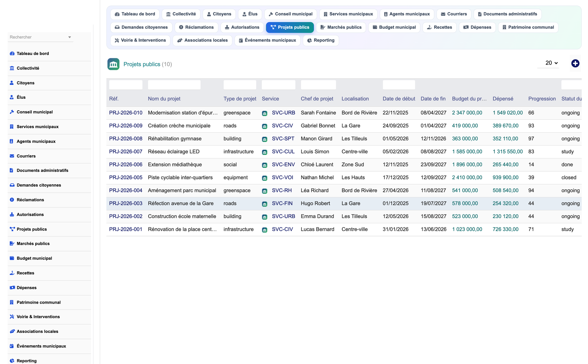The height and width of the screenshot is (364, 588).
Task: Sort by the Localisation column header
Action: pyautogui.click(x=355, y=99)
